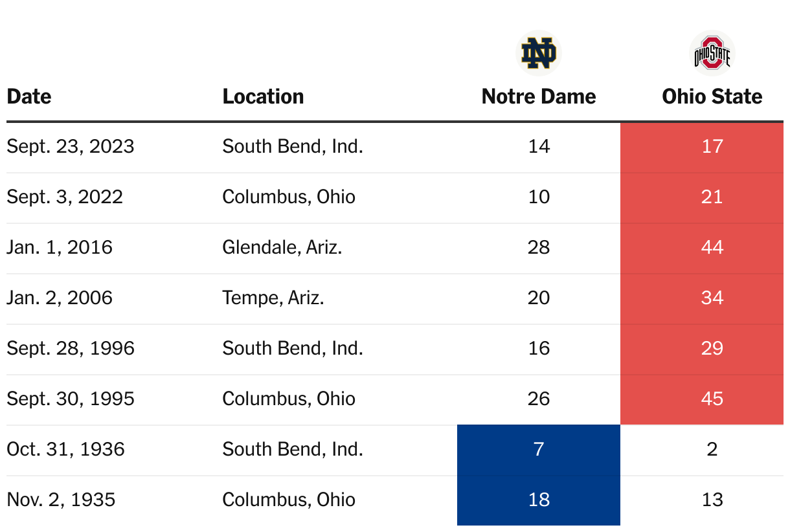Select the Sept. 23, 2023 date cell
The image size is (790, 532).
71,146
